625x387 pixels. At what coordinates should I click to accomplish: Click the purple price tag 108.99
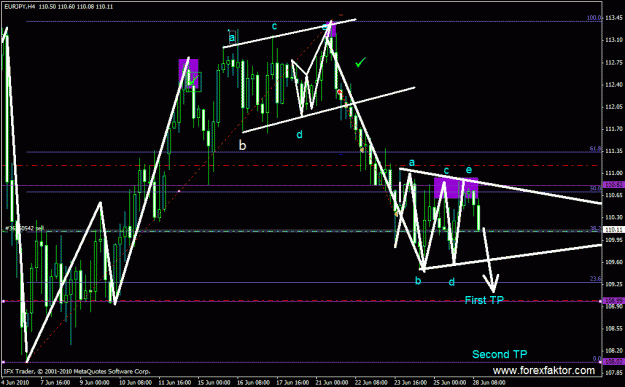[613, 301]
